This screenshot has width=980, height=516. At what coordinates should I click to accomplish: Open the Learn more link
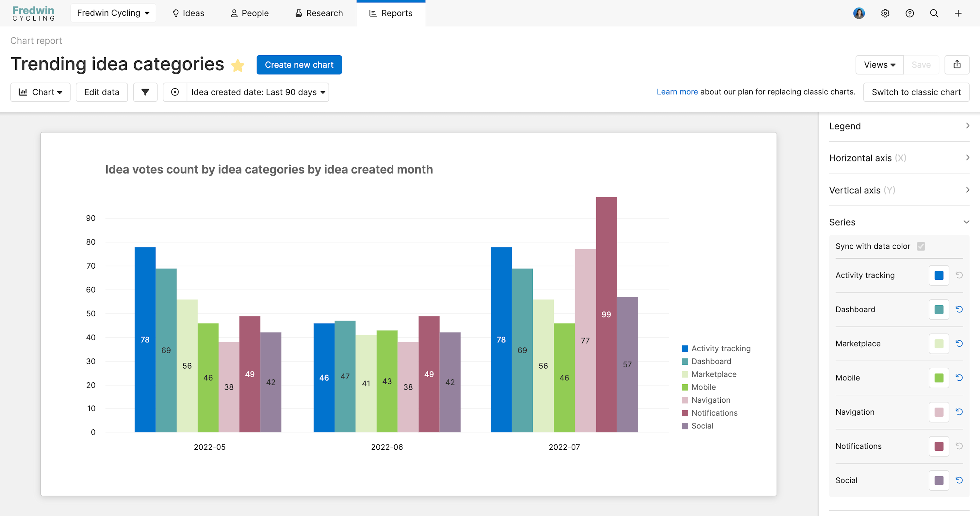(x=677, y=92)
